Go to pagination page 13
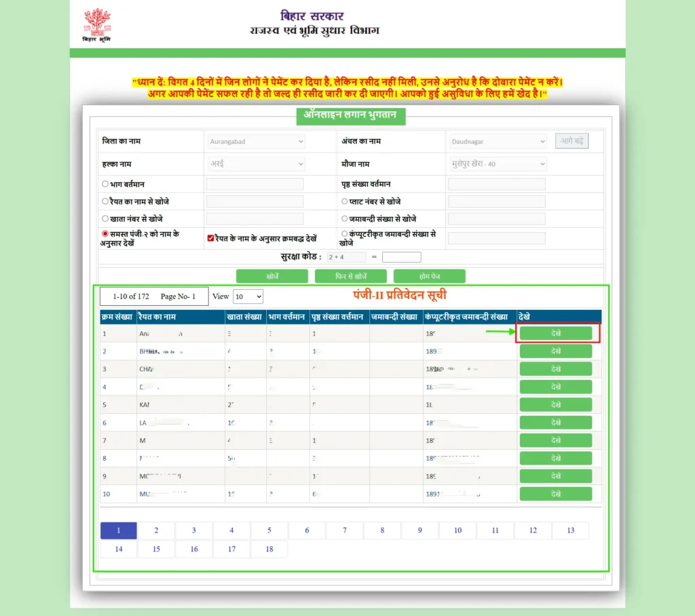The width and height of the screenshot is (695, 616). coord(571,531)
